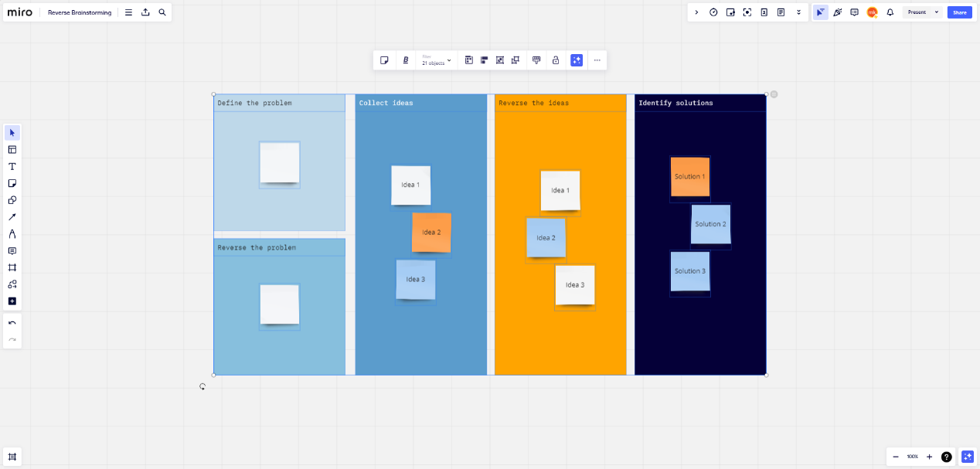The width and height of the screenshot is (980, 469).
Task: Click the copy style paint roller icon
Action: (536, 60)
